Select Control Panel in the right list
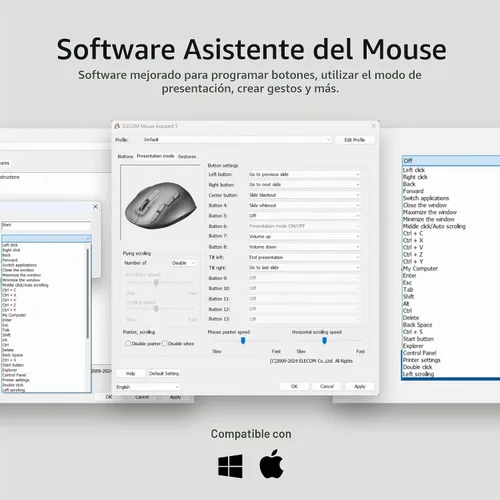500x500 pixels. (x=419, y=353)
